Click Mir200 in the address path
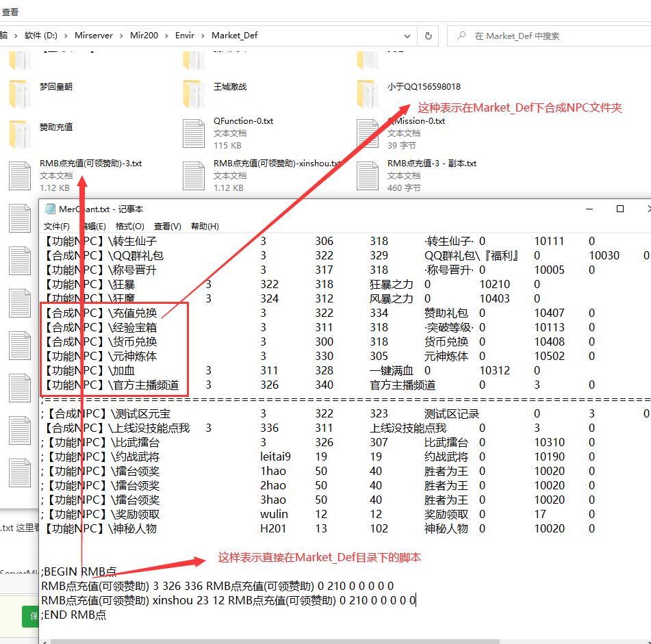Screen dimensions: 651x644 pyautogui.click(x=144, y=36)
